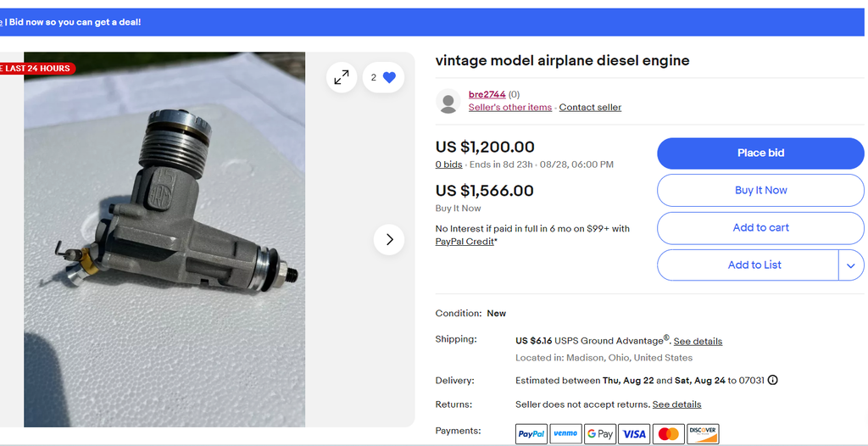Click the Visa card icon
This screenshot has width=868, height=446.
[634, 433]
